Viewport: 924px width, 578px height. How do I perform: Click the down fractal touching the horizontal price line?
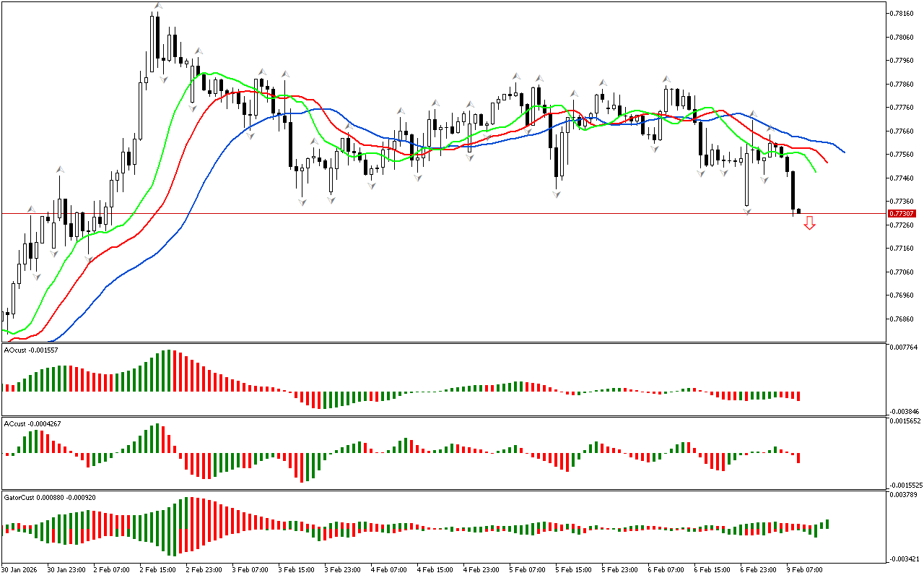coord(746,210)
